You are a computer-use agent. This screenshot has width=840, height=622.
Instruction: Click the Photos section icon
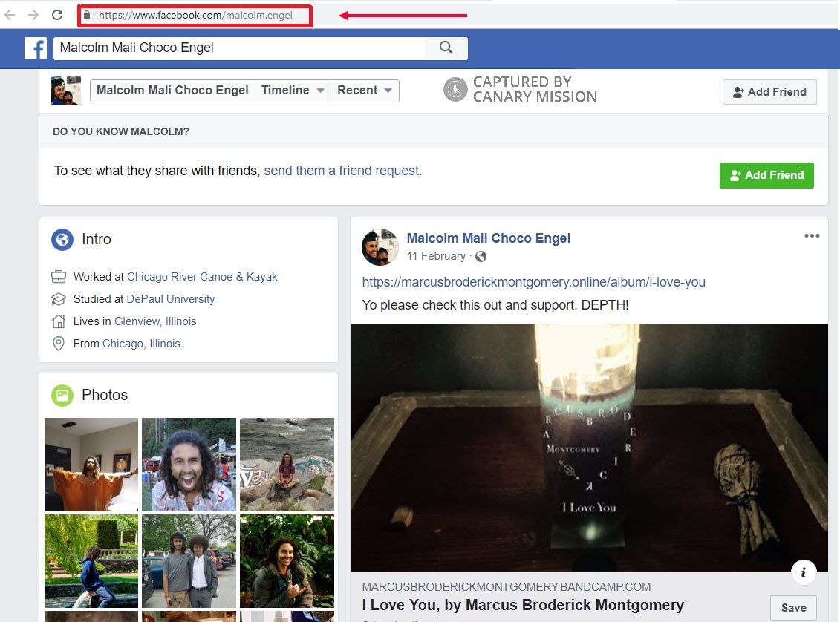pyautogui.click(x=62, y=395)
